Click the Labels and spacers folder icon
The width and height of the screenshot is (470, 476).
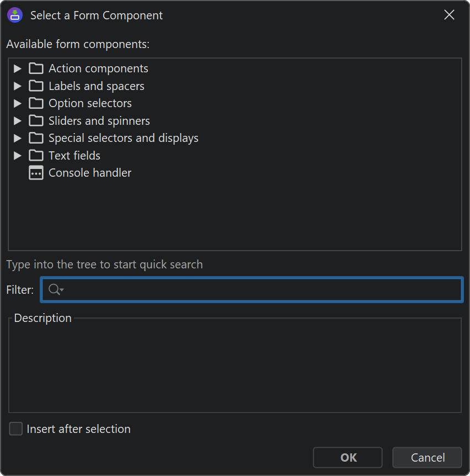pyautogui.click(x=36, y=86)
